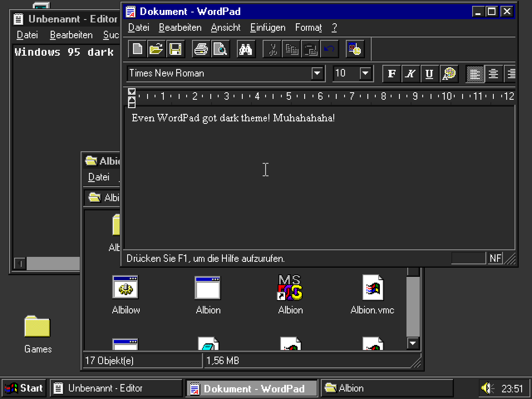The image size is (532, 399).
Task: Click Dokument - WordPad taskbar button
Action: pyautogui.click(x=251, y=388)
